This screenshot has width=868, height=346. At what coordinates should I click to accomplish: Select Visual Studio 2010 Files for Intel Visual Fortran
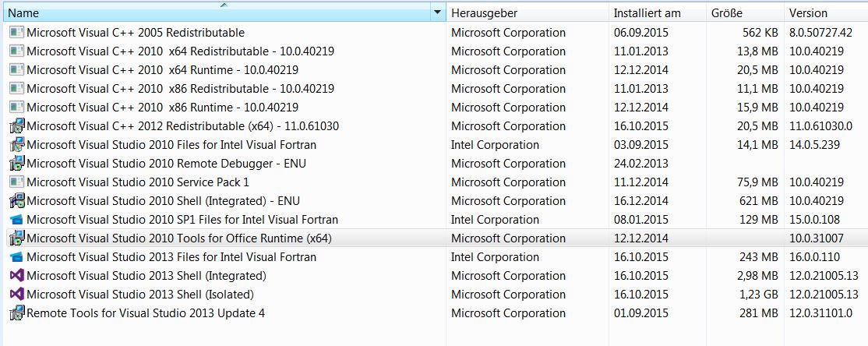pyautogui.click(x=435, y=145)
